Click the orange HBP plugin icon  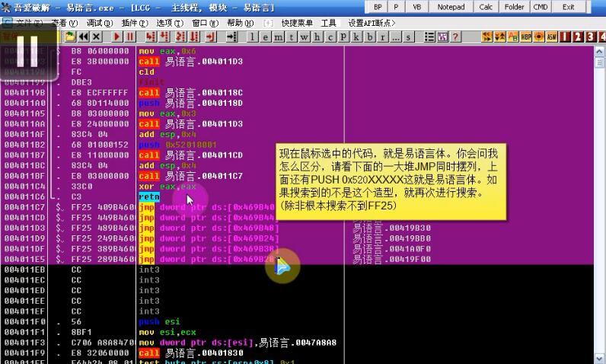tap(525, 37)
